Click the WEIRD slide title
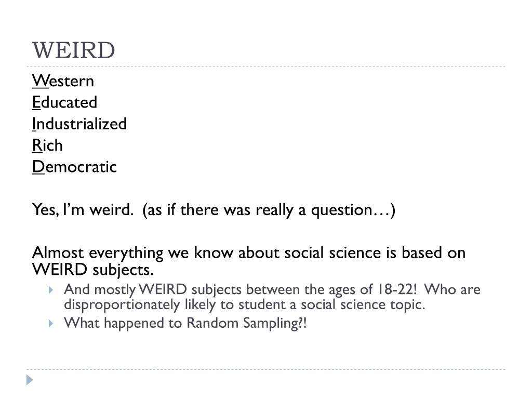This screenshot has height=399, width=532. coord(74,50)
